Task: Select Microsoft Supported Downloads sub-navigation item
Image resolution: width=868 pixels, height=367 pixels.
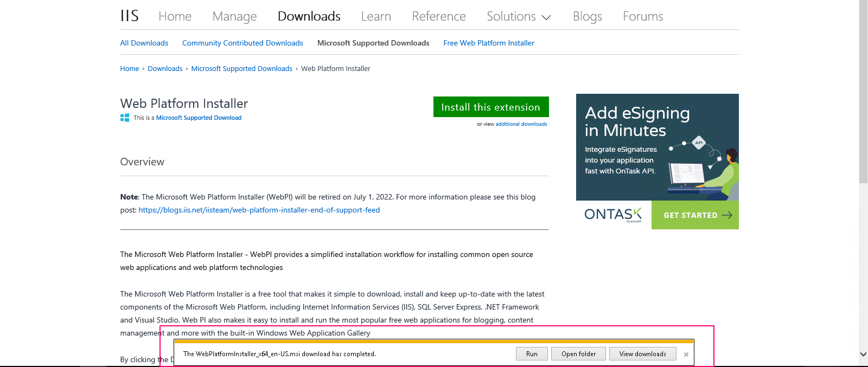Action: tap(373, 43)
